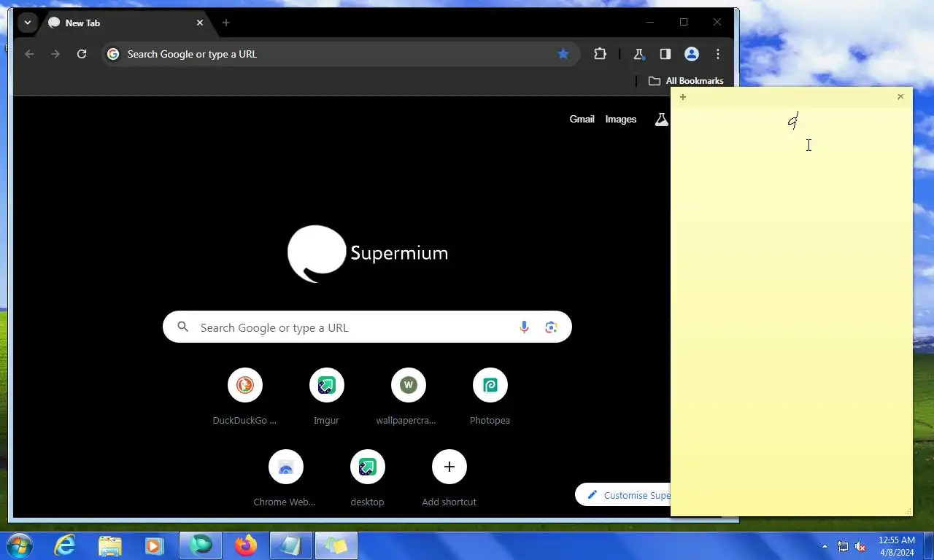Open the profile avatar menu
The image size is (934, 560).
(692, 54)
